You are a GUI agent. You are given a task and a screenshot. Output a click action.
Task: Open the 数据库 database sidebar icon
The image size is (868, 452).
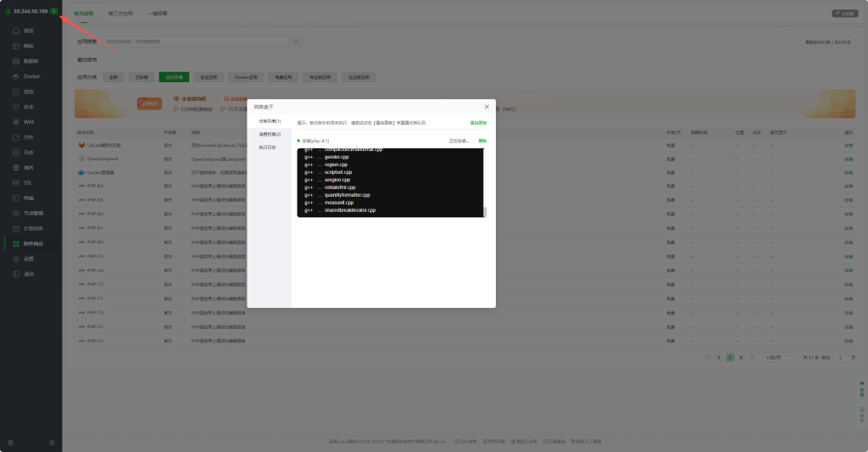[16, 62]
